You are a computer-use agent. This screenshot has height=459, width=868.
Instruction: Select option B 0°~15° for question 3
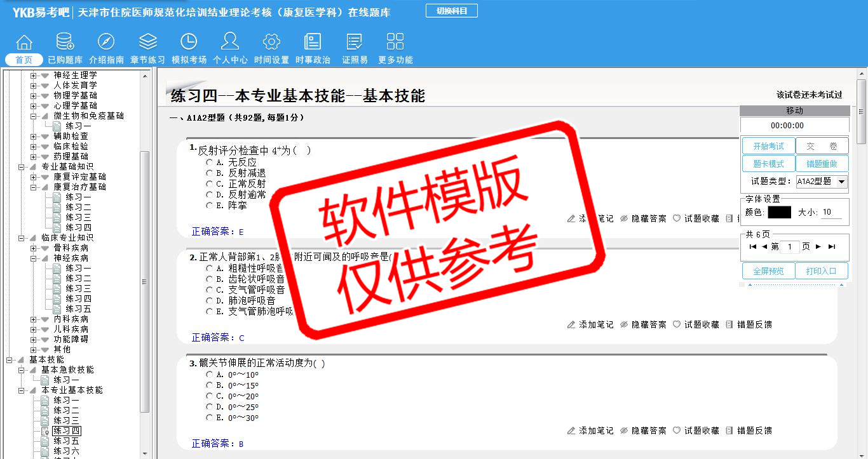point(210,385)
